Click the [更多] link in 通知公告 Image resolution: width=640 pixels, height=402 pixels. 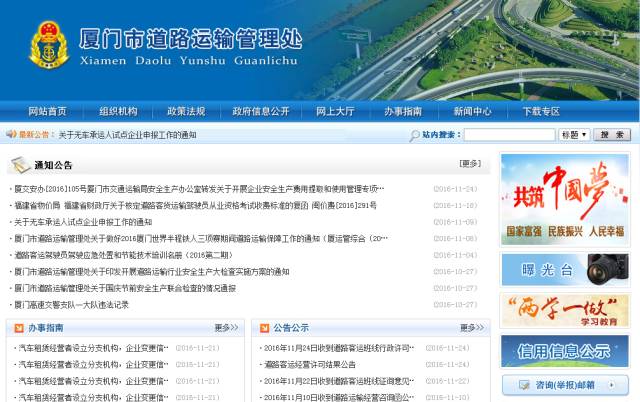tap(470, 164)
